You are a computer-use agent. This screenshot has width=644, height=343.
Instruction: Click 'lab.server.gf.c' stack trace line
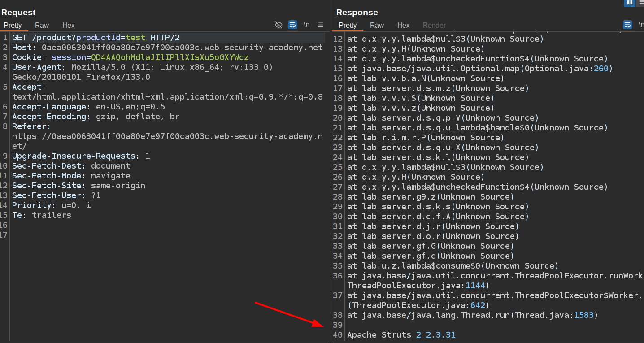[x=431, y=256]
